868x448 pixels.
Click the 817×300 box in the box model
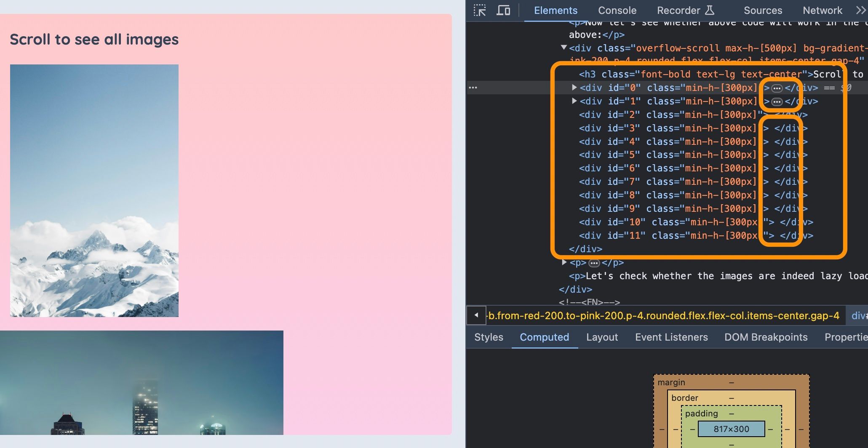coord(731,429)
